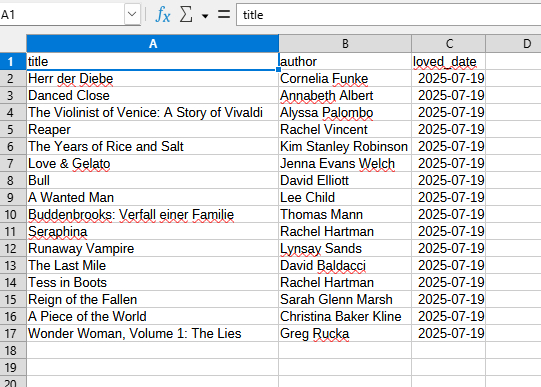Click the loved_date header cell

click(449, 61)
